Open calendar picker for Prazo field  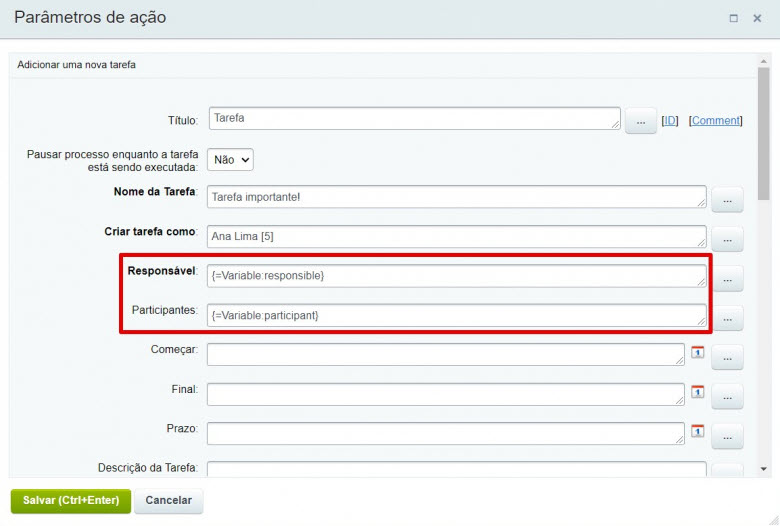click(x=697, y=431)
